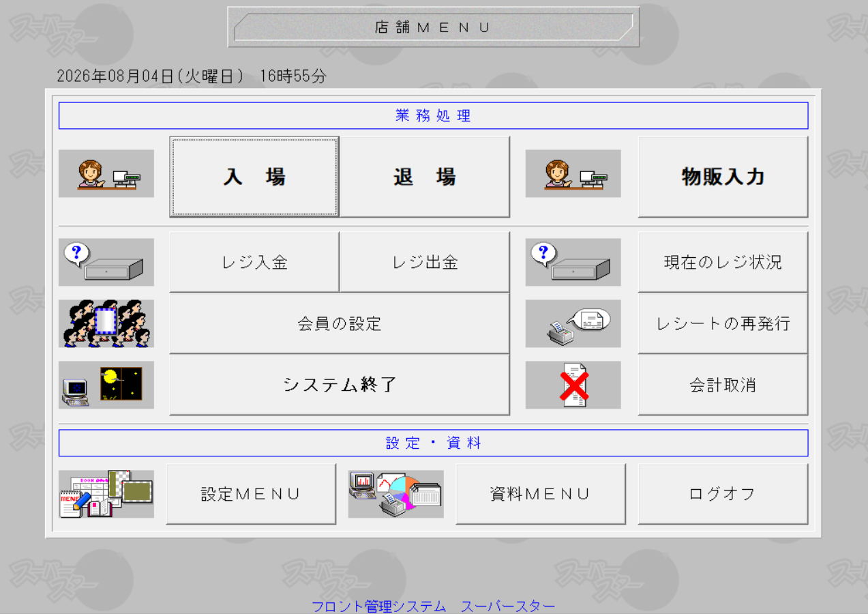Screen dimensions: 868x614
Task: Click the 店舗MENU title banner
Action: point(434,27)
